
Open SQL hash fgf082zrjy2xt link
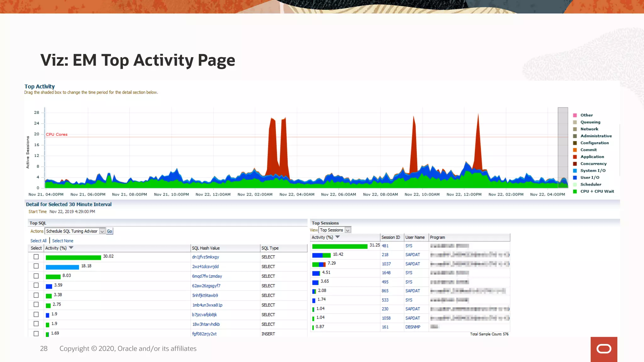click(204, 334)
